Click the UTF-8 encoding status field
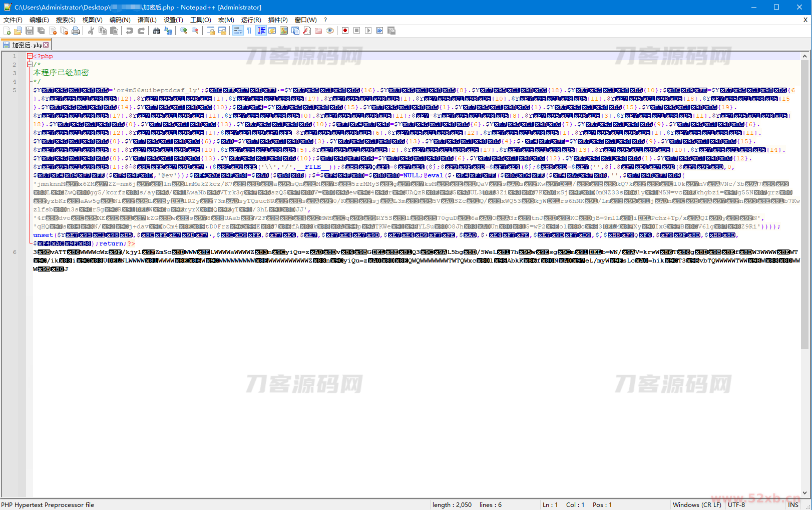The image size is (812, 510). (736, 504)
